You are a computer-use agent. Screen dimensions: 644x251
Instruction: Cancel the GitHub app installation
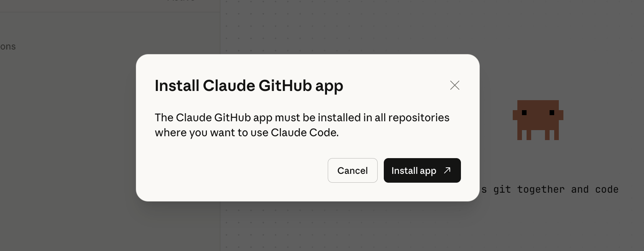(x=353, y=170)
